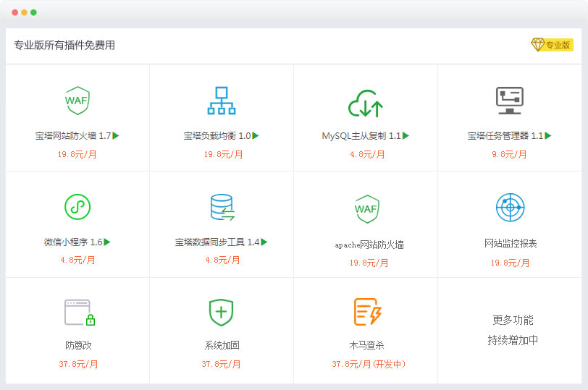Open the 网站监控报表 radar icon
The height and width of the screenshot is (390, 588).
click(x=510, y=208)
